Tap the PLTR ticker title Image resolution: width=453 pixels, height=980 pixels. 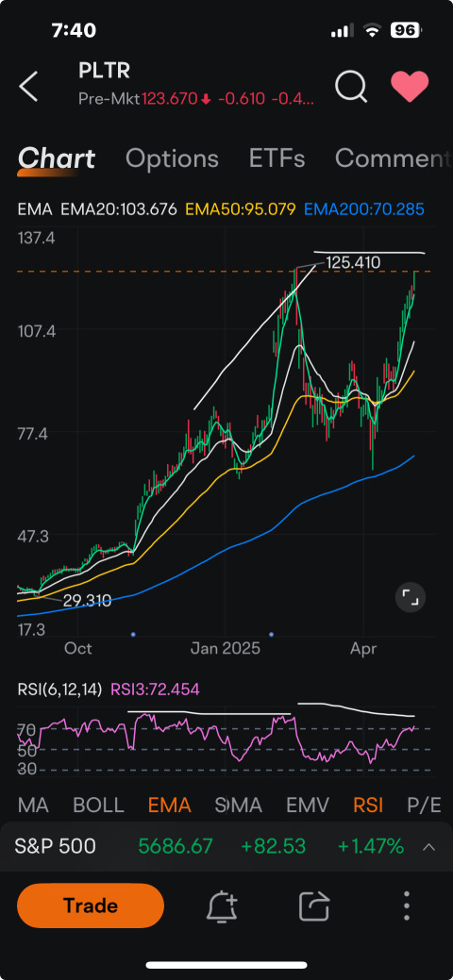(105, 71)
